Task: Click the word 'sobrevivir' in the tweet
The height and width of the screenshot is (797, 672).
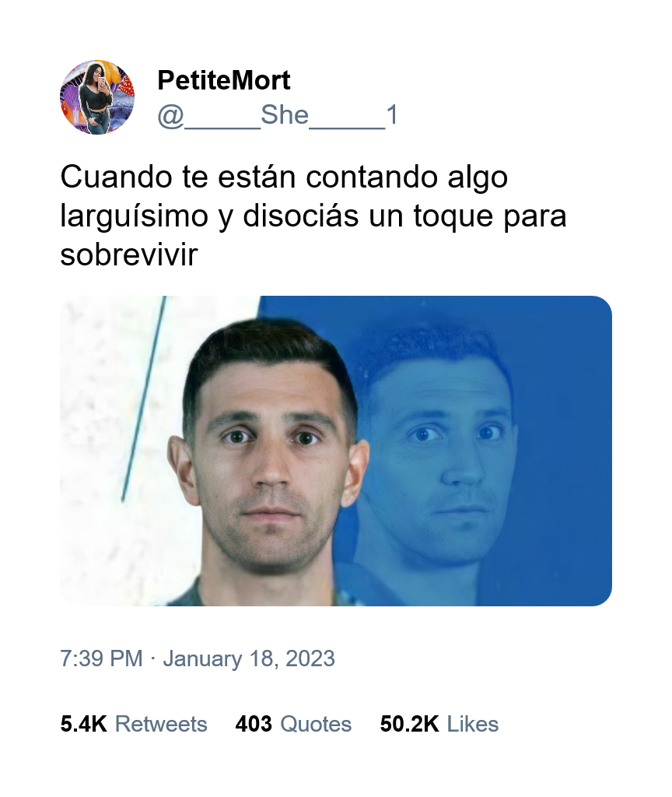Action: pyautogui.click(x=128, y=255)
